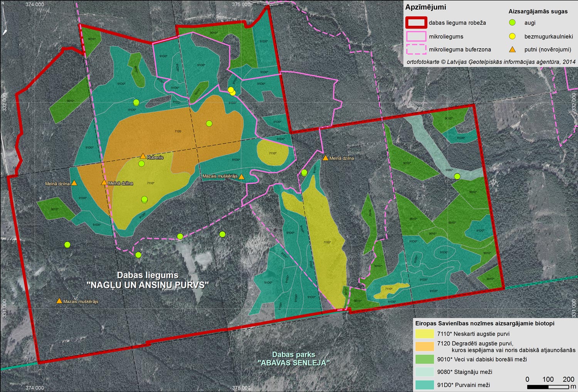The image size is (578, 392).
Task: Choose the 91D0* Purvaini meži swatch
Action: coord(424,385)
